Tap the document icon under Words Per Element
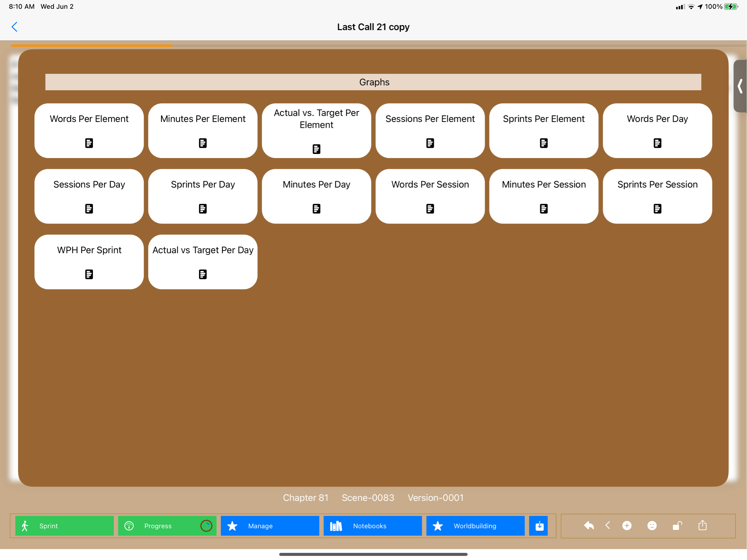This screenshot has width=747, height=560. click(89, 143)
